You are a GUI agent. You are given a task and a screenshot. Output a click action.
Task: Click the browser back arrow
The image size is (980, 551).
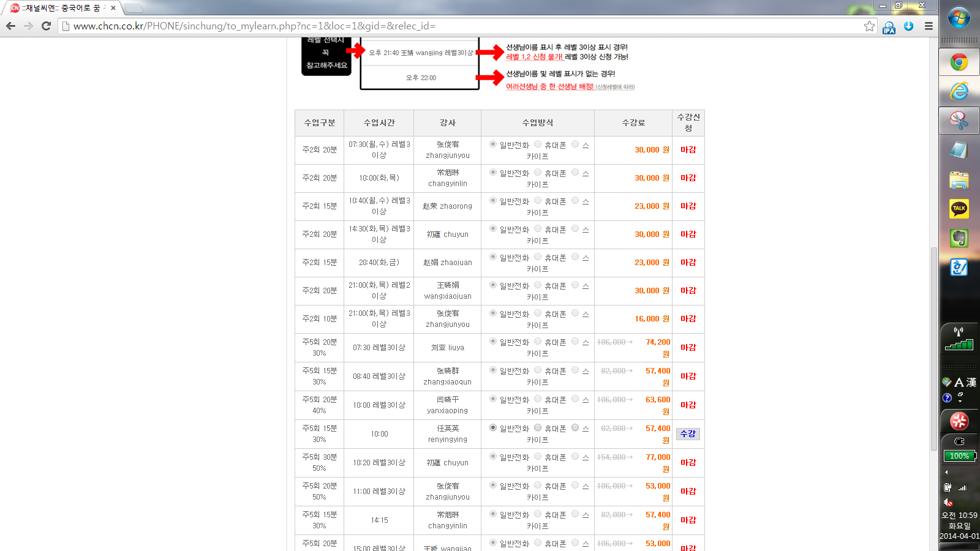10,26
